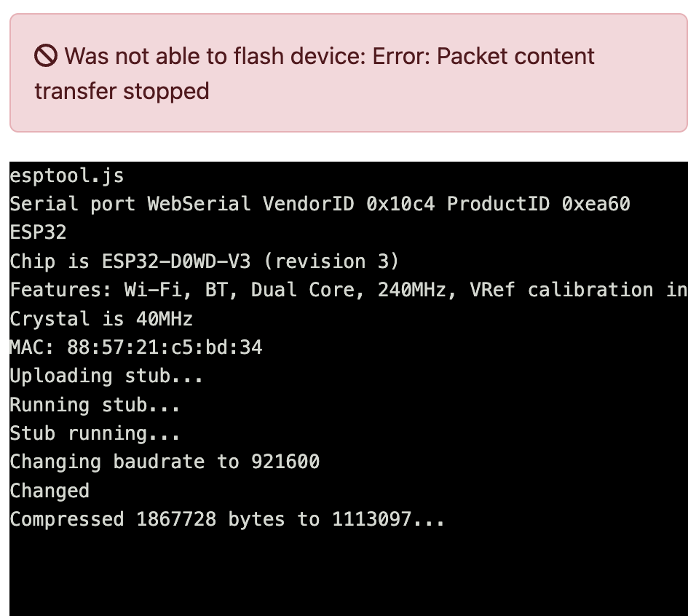This screenshot has width=696, height=616.
Task: Click the standalone ESP32 log line
Action: pos(38,232)
